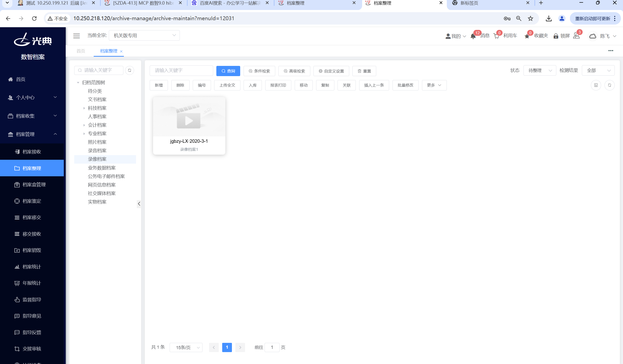Open 移交接收 in the sidebar

pos(32,234)
